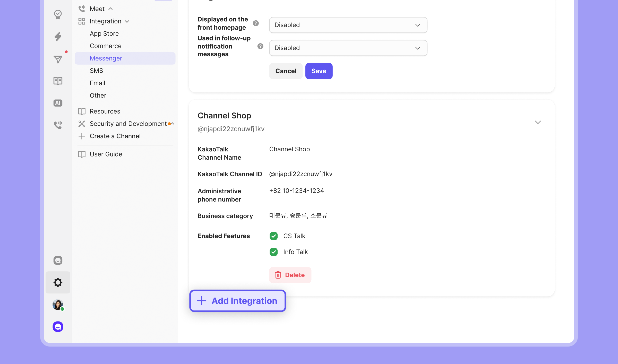Open the lightning bolt automation icon
This screenshot has width=618, height=364.
pyautogui.click(x=58, y=37)
